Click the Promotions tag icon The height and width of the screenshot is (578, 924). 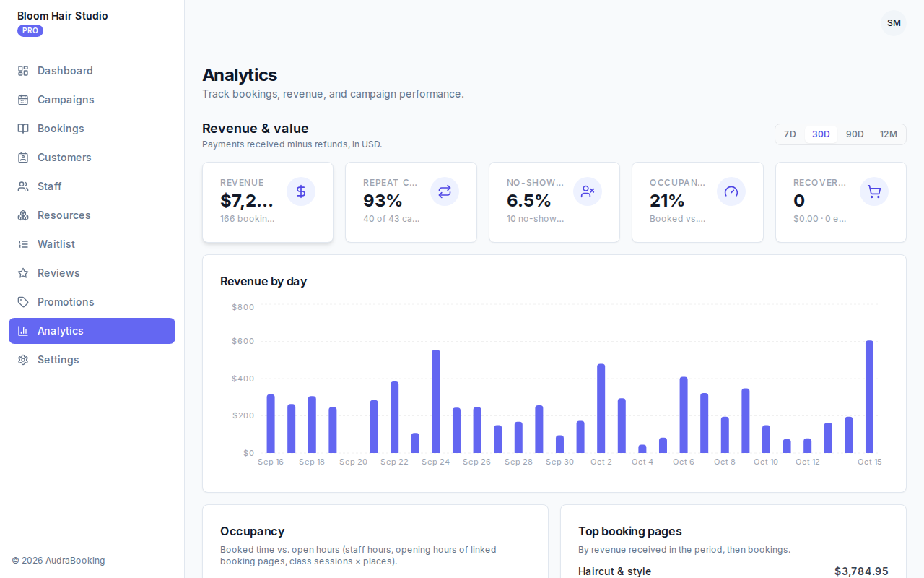tap(23, 302)
